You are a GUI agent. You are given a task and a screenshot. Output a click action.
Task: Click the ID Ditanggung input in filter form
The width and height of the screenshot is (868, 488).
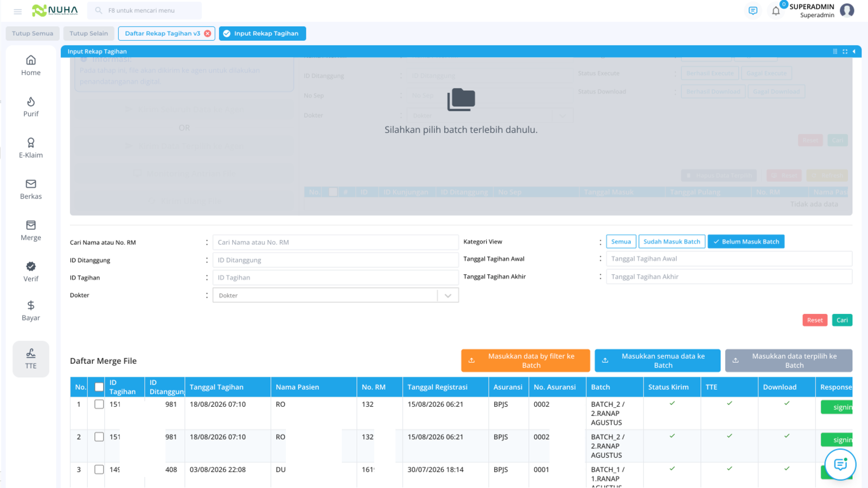click(x=335, y=260)
